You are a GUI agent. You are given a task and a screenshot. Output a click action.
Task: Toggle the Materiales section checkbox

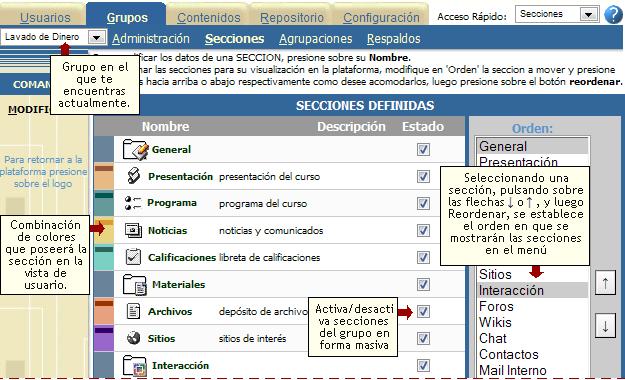423,284
